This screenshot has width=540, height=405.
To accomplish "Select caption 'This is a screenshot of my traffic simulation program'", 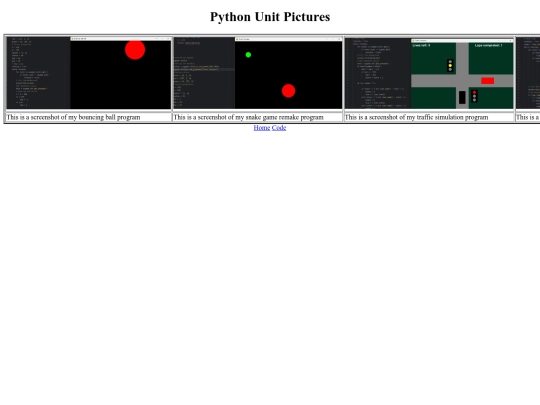I will click(x=416, y=117).
